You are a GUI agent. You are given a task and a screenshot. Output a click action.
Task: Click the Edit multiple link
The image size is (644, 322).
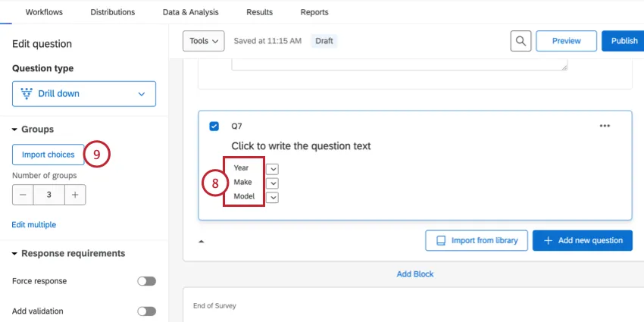33,225
